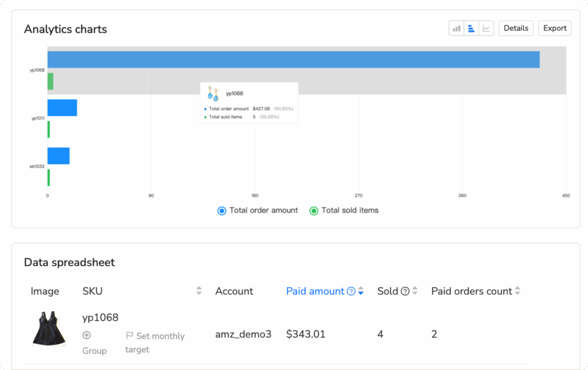Viewport: 588px width, 370px height.
Task: Click the blue bar for yp1011
Action: pyautogui.click(x=62, y=107)
